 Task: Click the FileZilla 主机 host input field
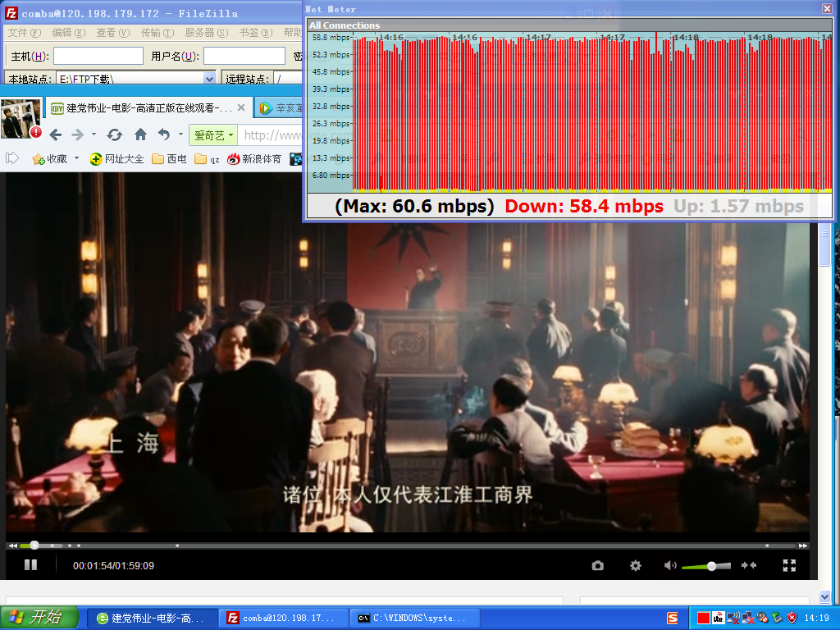[98, 56]
